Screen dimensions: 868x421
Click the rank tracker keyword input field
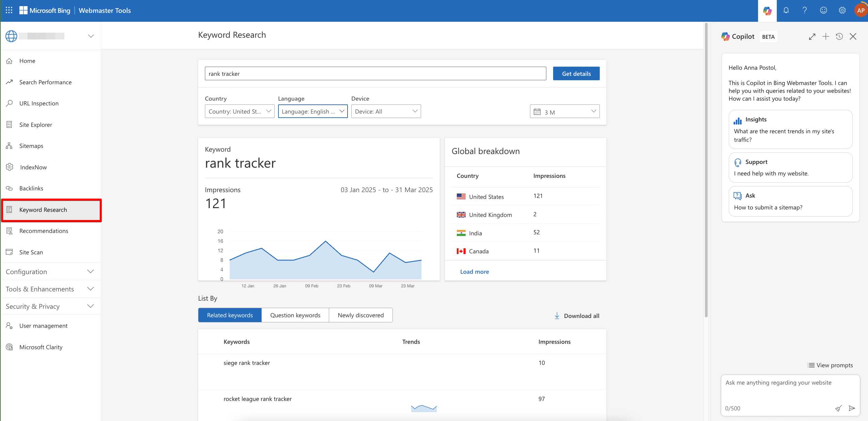(x=375, y=74)
